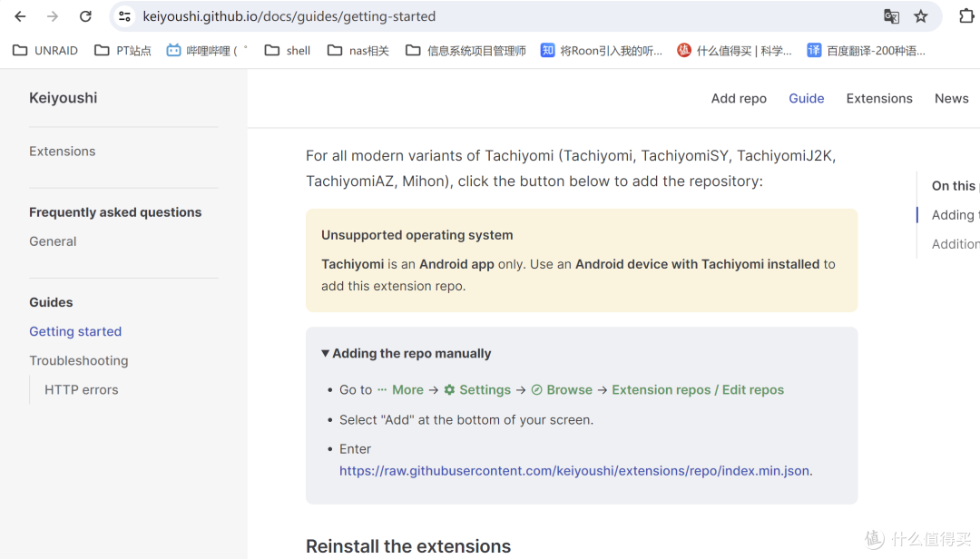Screen dimensions: 980x559
Task: Click the browser back arrow
Action: (x=20, y=16)
